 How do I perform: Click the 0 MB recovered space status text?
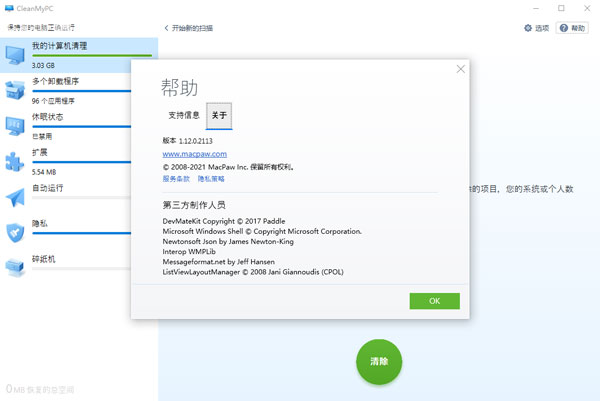[40, 389]
